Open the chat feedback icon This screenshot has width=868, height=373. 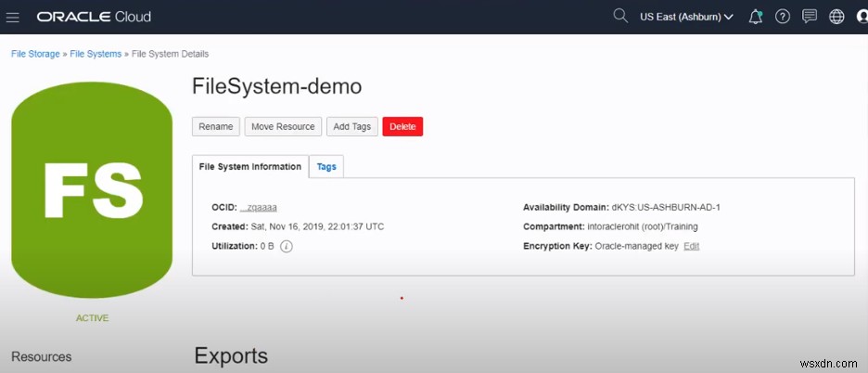(810, 18)
